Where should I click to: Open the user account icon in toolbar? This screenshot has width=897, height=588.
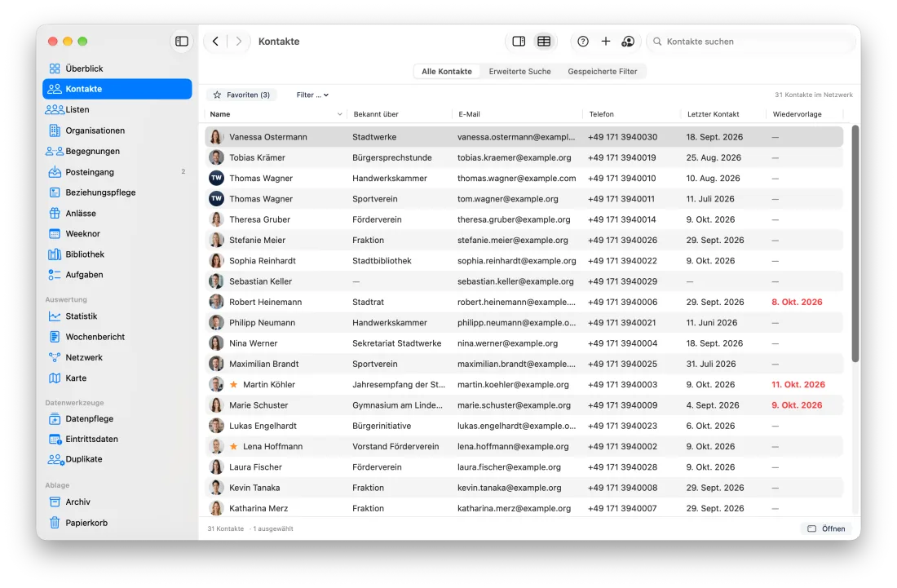(628, 41)
